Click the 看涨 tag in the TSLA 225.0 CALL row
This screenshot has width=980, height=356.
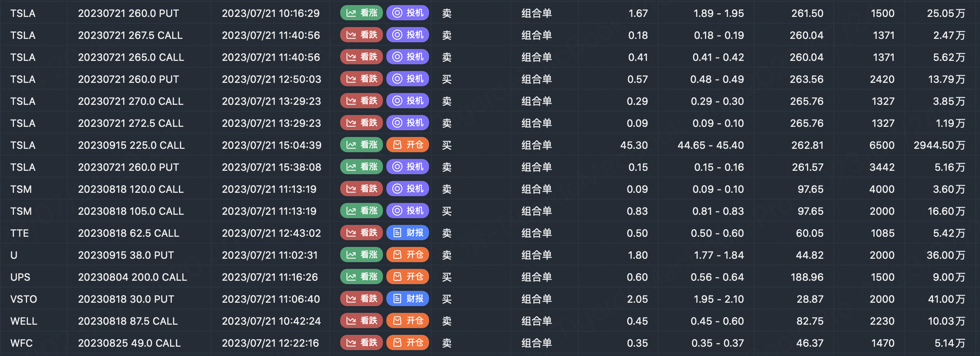[x=361, y=145]
